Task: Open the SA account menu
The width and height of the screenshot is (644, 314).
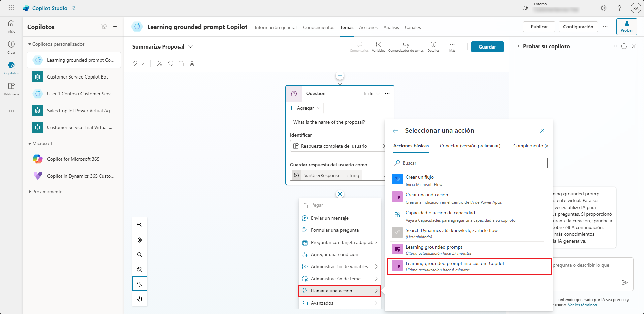Action: 636,8
